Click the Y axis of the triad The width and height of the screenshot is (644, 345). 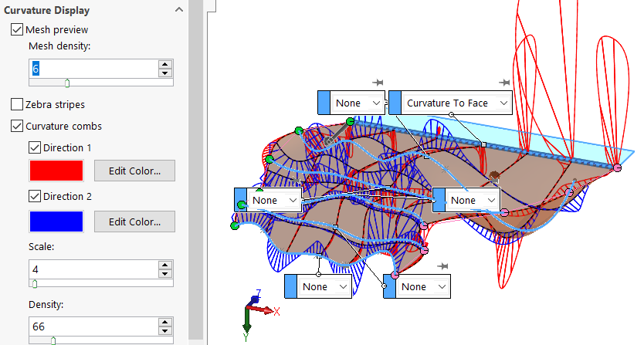pyautogui.click(x=246, y=329)
